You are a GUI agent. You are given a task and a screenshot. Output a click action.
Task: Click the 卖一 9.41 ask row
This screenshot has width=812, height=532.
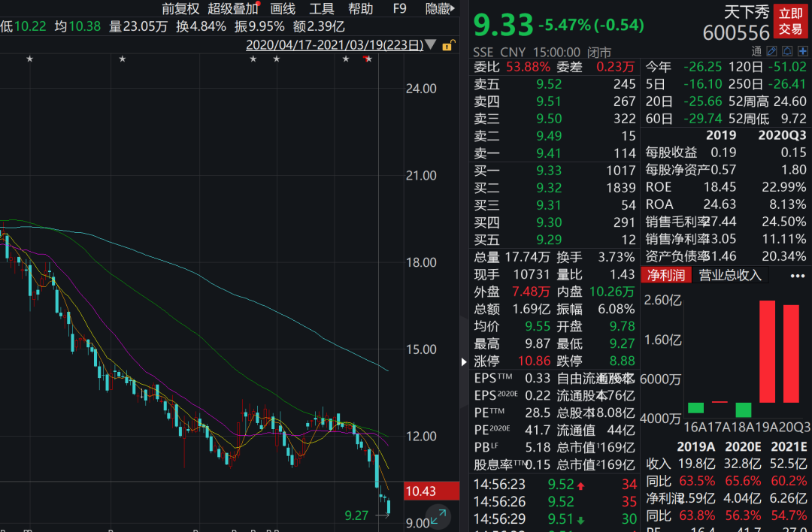point(555,153)
